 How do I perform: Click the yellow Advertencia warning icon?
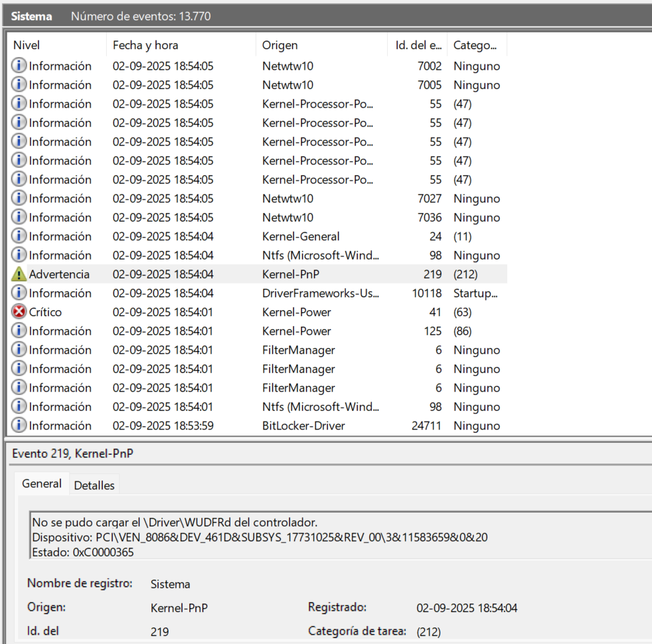tap(19, 274)
